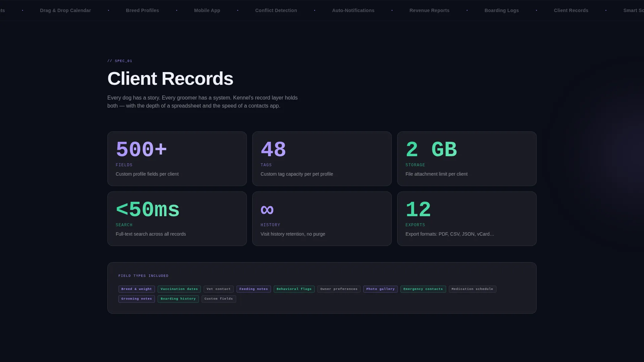Screen dimensions: 644x362
Task: Select Client Records in the top ticker
Action: 571,10
